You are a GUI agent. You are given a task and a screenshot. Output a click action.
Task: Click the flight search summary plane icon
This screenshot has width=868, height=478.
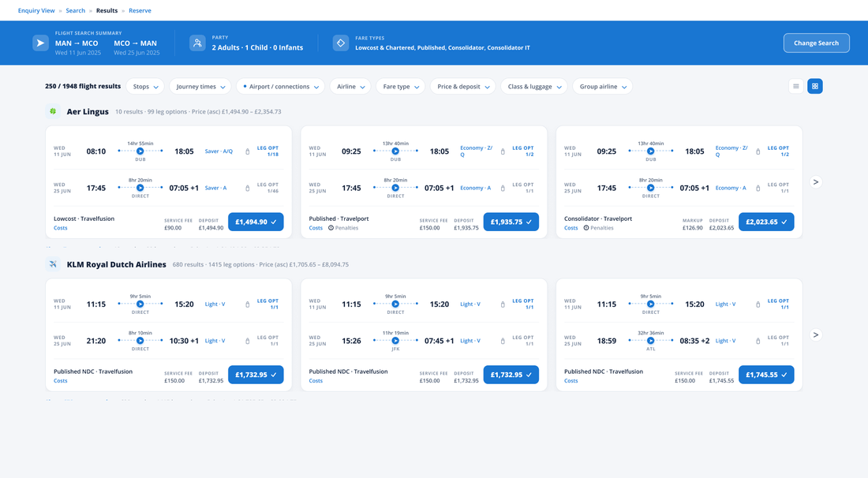[40, 43]
